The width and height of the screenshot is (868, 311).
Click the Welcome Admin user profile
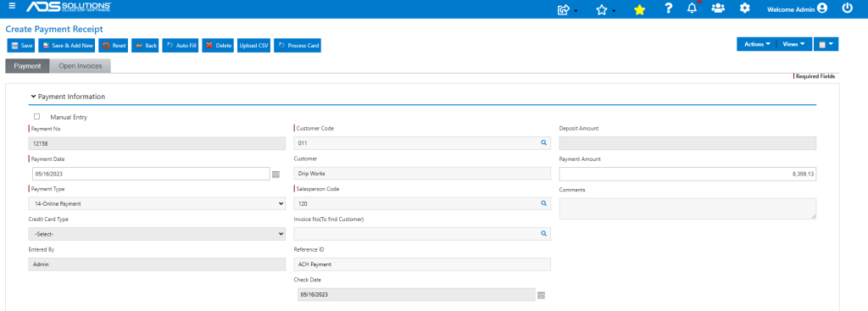[797, 8]
